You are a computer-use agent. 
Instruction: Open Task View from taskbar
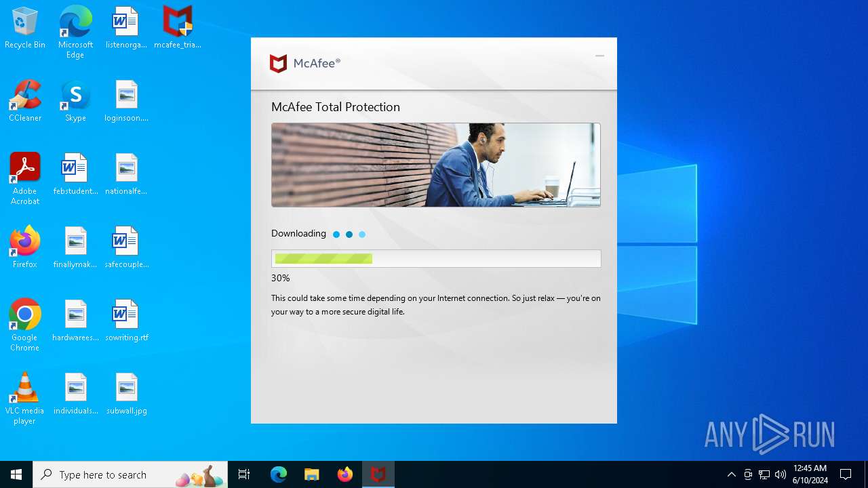tap(244, 474)
